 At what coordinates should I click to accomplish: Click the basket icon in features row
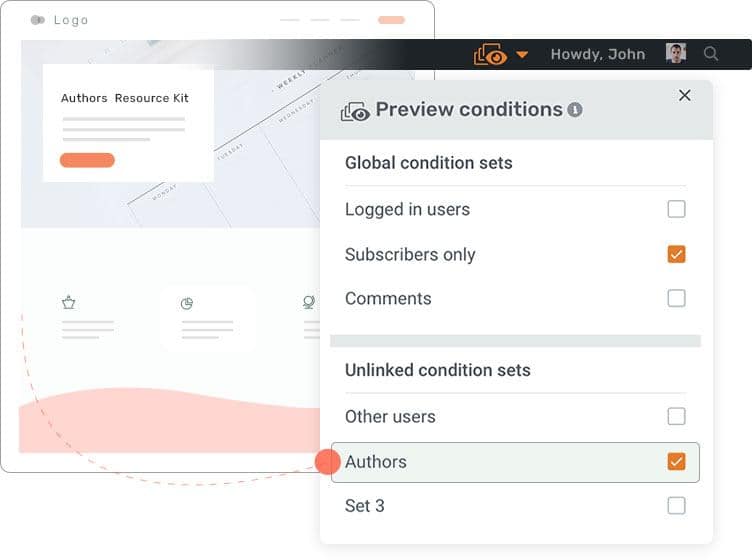tap(69, 302)
